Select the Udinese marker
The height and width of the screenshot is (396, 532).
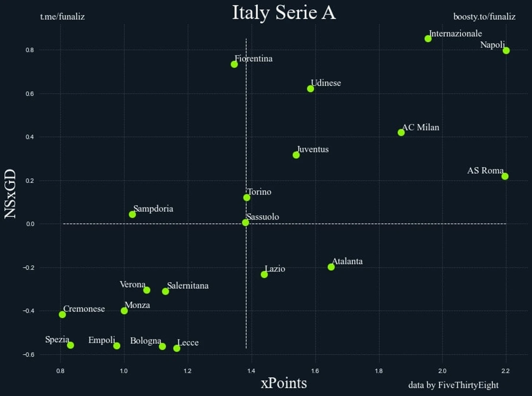click(x=310, y=89)
